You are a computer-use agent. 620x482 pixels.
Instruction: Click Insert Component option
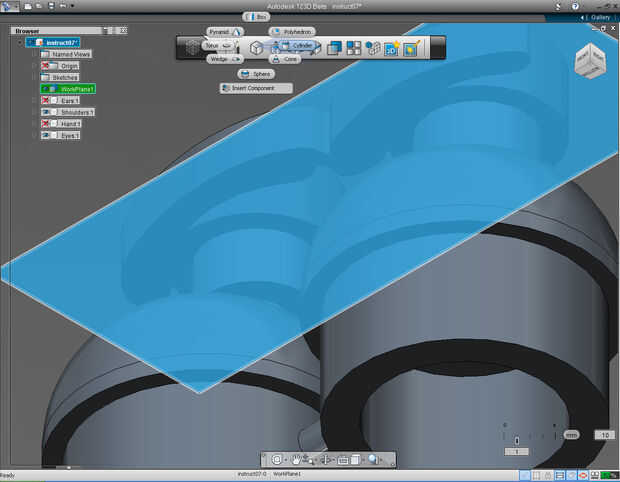coord(256,88)
